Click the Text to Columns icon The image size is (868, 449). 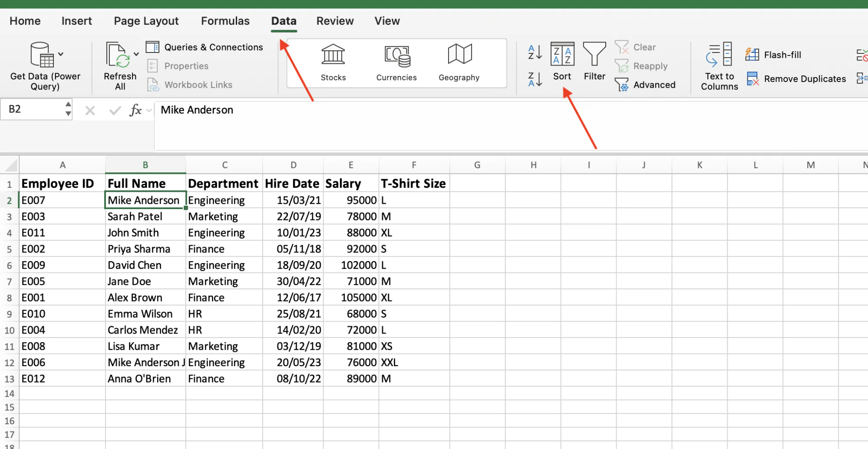click(719, 55)
